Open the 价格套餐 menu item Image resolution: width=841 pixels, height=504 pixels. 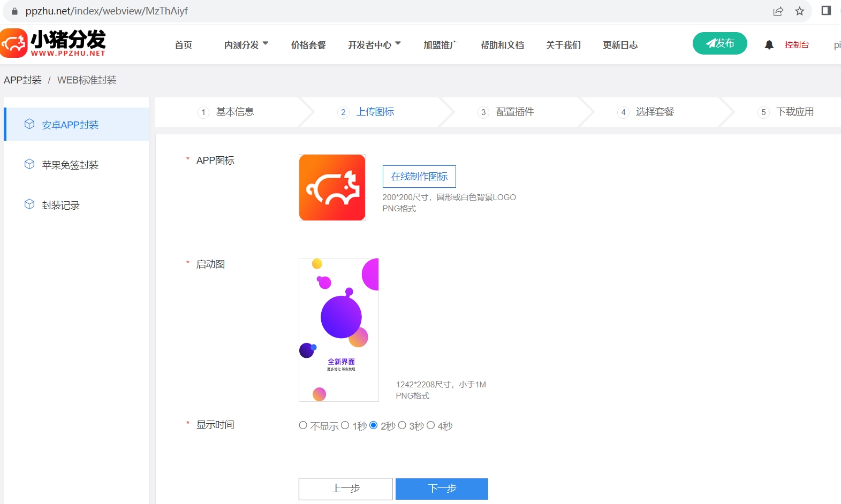(x=308, y=45)
